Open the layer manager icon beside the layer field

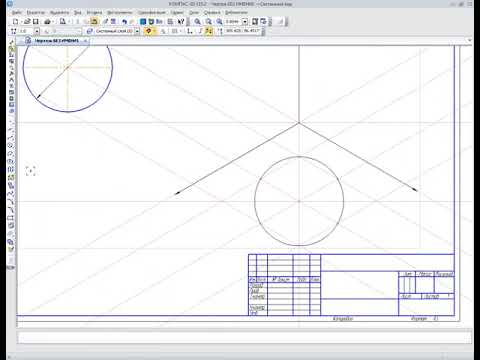[89, 31]
